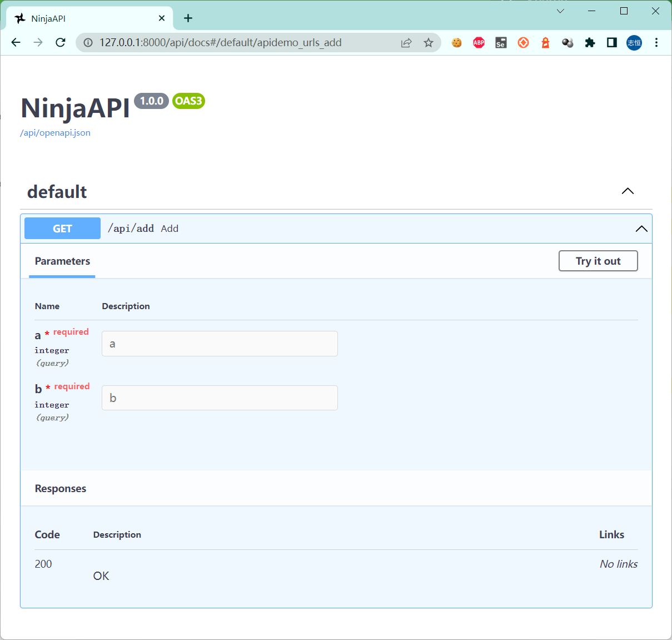Click the site info icon in address bar
Image resolution: width=672 pixels, height=640 pixels.
coord(88,42)
